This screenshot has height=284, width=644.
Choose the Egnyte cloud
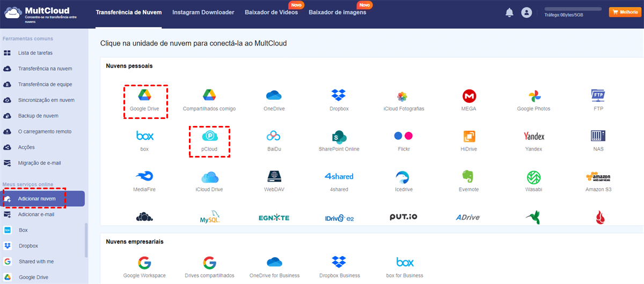[x=274, y=218]
